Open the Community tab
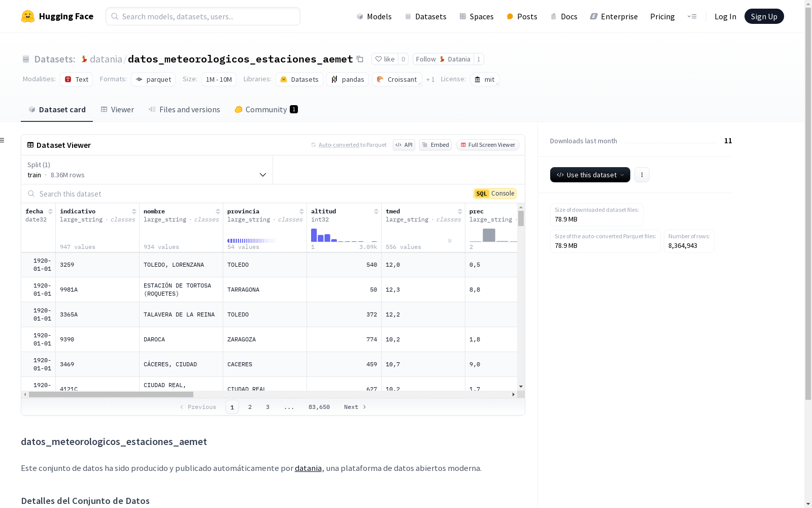 [x=266, y=110]
